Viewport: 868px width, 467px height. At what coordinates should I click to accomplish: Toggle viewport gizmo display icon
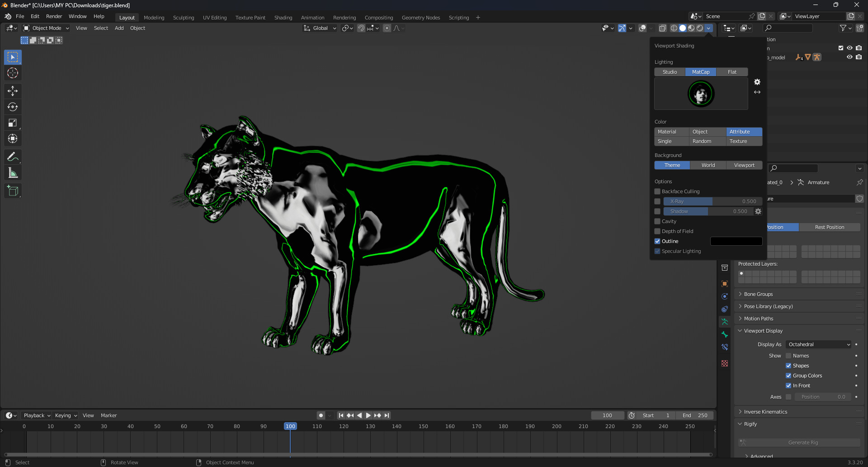pyautogui.click(x=622, y=28)
